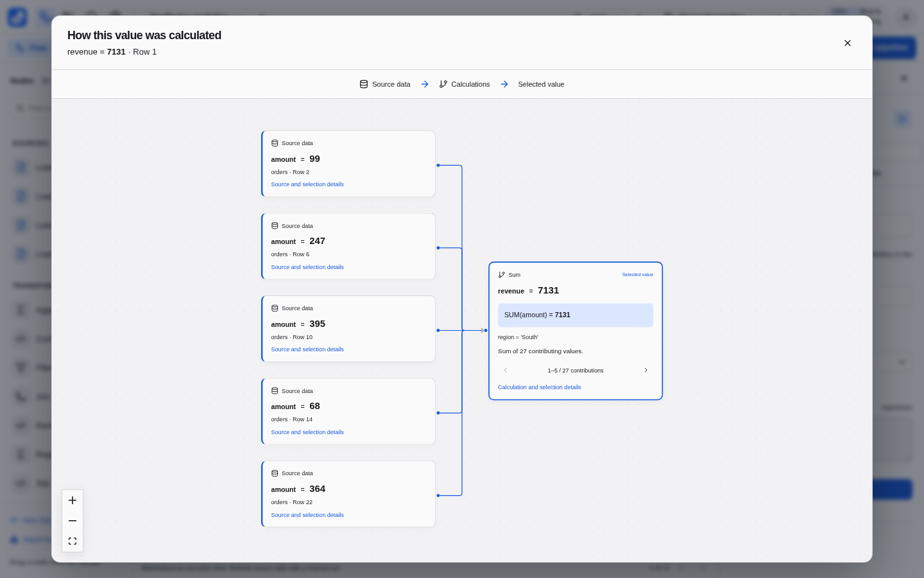Fit the lineage graph to view

[x=73, y=541]
